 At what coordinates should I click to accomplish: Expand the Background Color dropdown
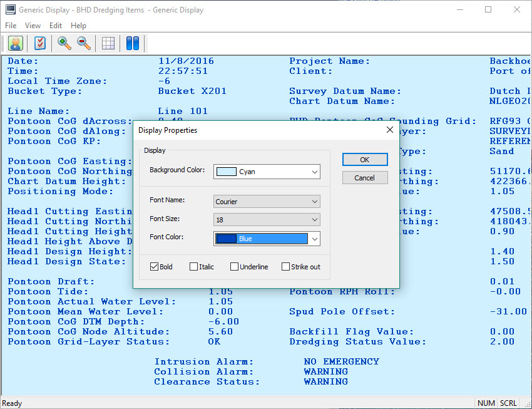pyautogui.click(x=314, y=172)
